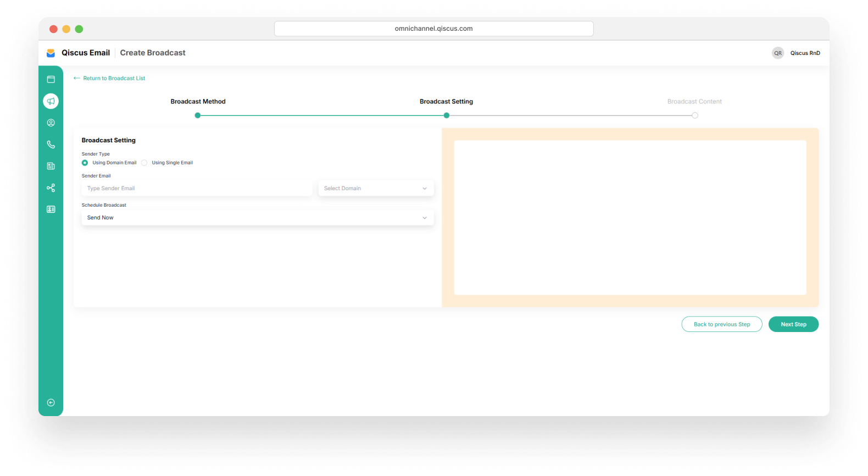The width and height of the screenshot is (868, 476).
Task: Open the inbox icon in sidebar
Action: 51,79
